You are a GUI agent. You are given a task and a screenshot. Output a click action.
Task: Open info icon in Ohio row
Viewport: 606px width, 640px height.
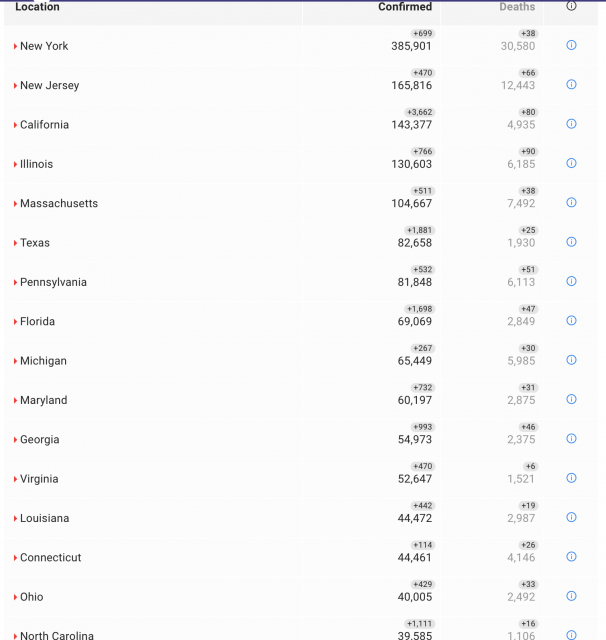[x=571, y=596]
